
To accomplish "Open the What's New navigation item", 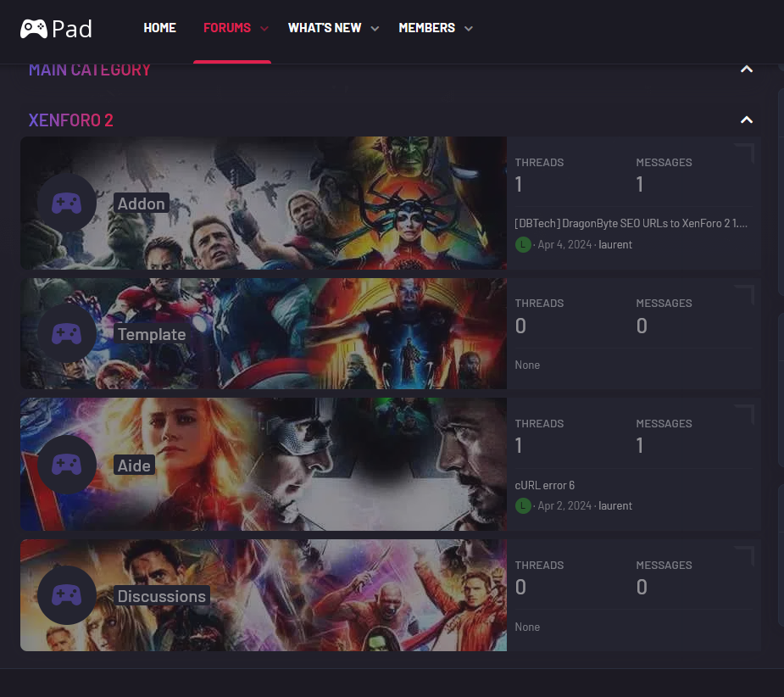I will pos(324,28).
